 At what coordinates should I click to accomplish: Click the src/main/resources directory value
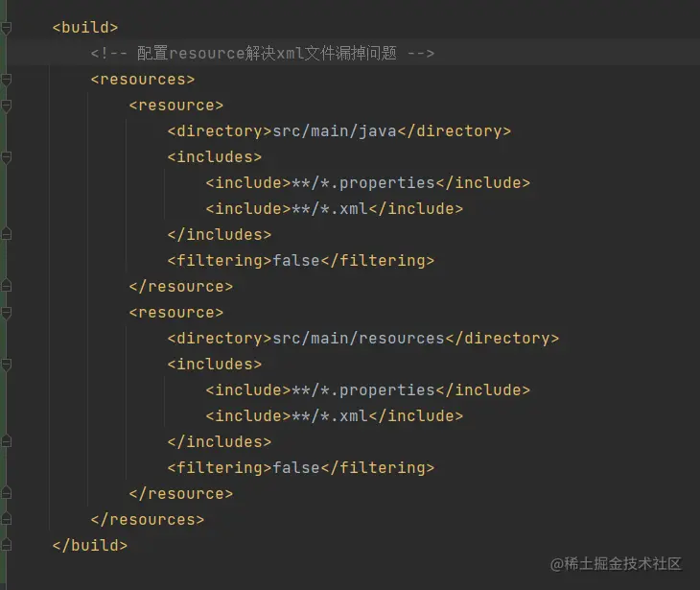(359, 338)
